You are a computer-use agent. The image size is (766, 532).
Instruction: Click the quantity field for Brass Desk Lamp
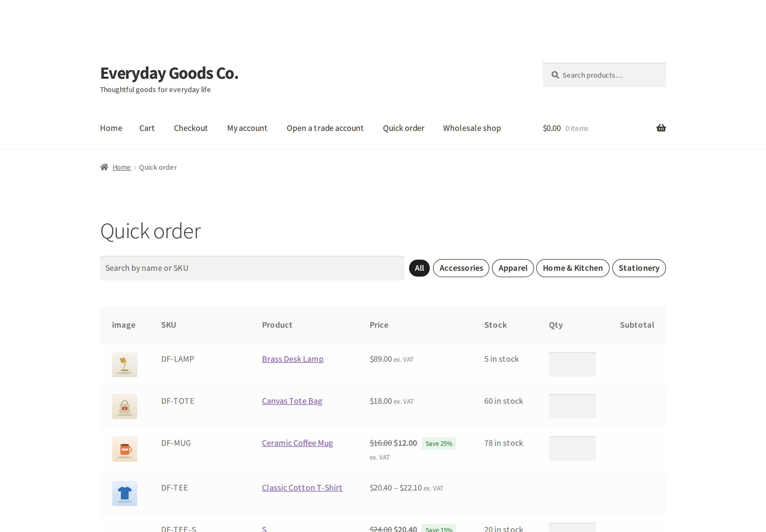pos(572,364)
